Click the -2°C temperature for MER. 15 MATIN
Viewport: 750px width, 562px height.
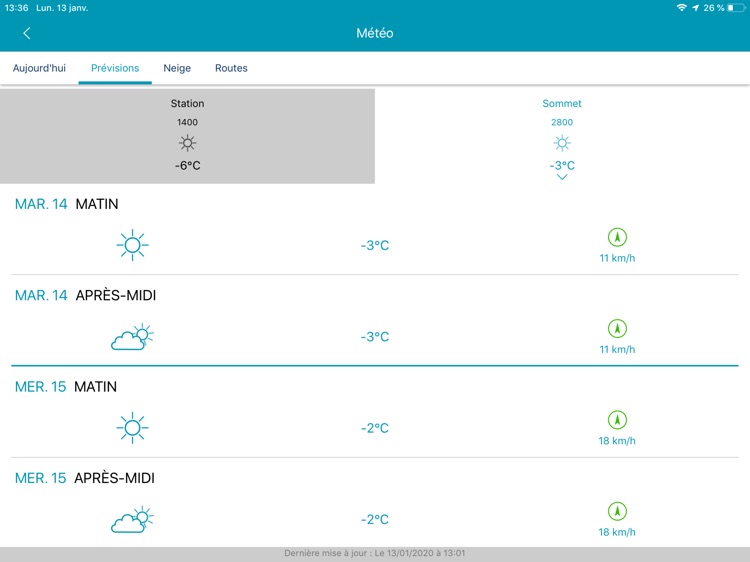(375, 428)
